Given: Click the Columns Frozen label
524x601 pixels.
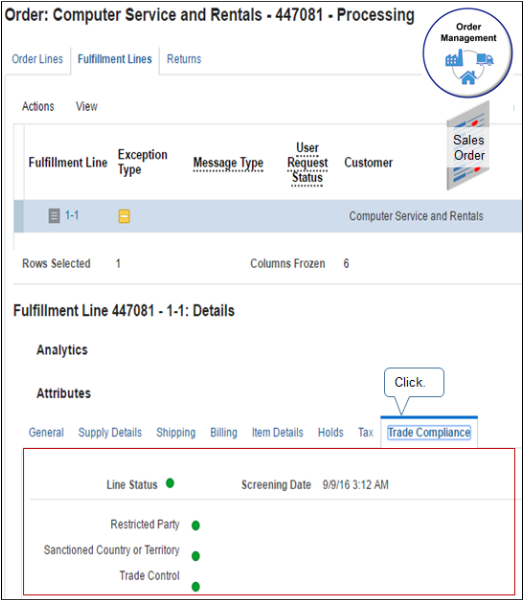Looking at the screenshot, I should click(x=287, y=264).
